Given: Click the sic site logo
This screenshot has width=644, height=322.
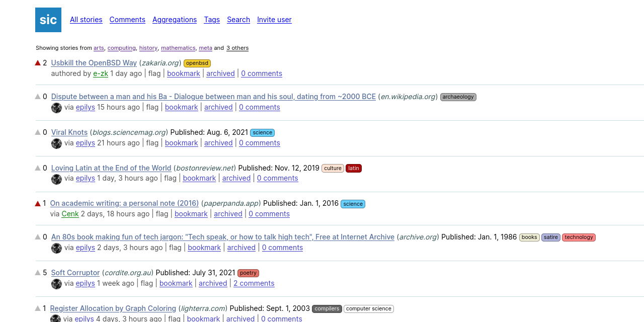Looking at the screenshot, I should pos(48,20).
